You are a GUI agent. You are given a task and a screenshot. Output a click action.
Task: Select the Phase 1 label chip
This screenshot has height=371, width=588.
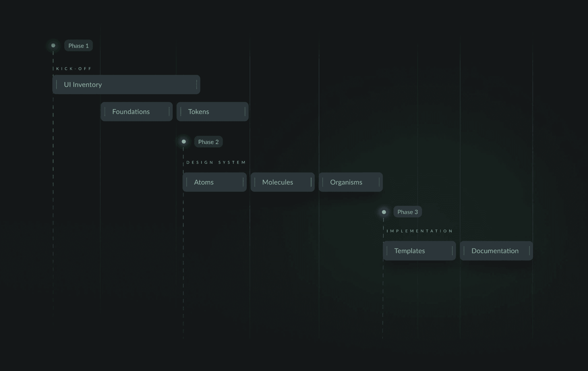[78, 46]
